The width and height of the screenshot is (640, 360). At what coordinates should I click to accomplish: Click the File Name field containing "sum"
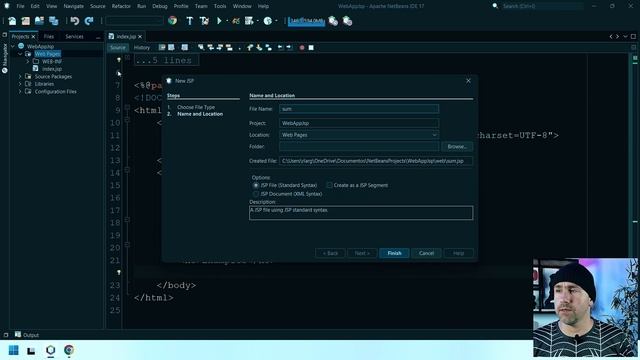[x=359, y=109]
